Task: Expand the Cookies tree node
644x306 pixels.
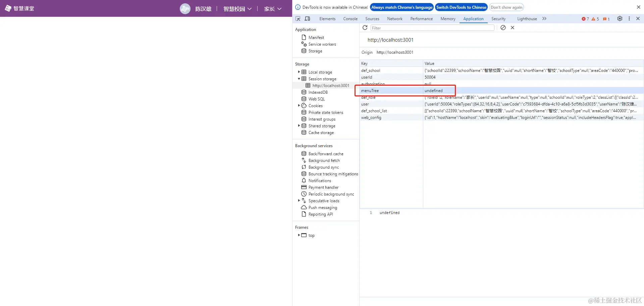Action: (299, 106)
